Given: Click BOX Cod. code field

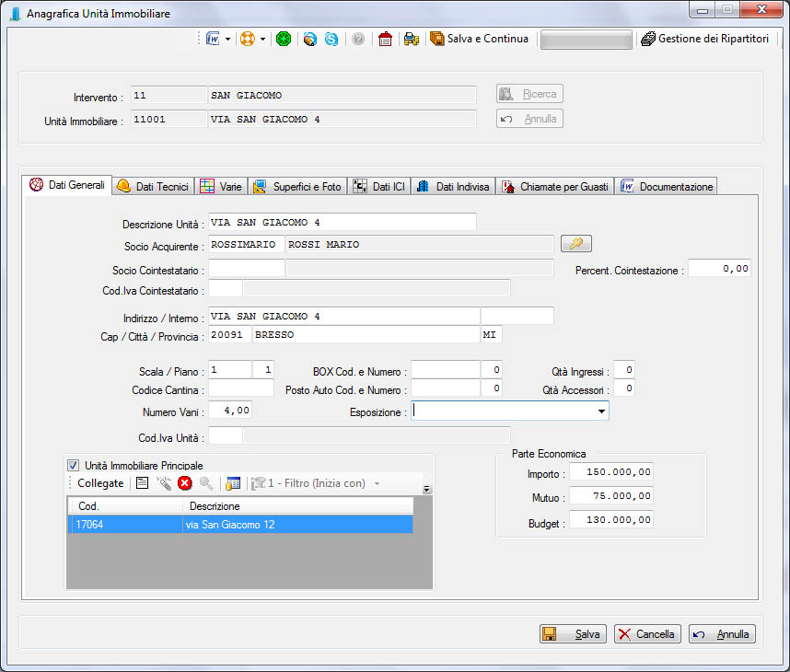Looking at the screenshot, I should click(x=446, y=370).
